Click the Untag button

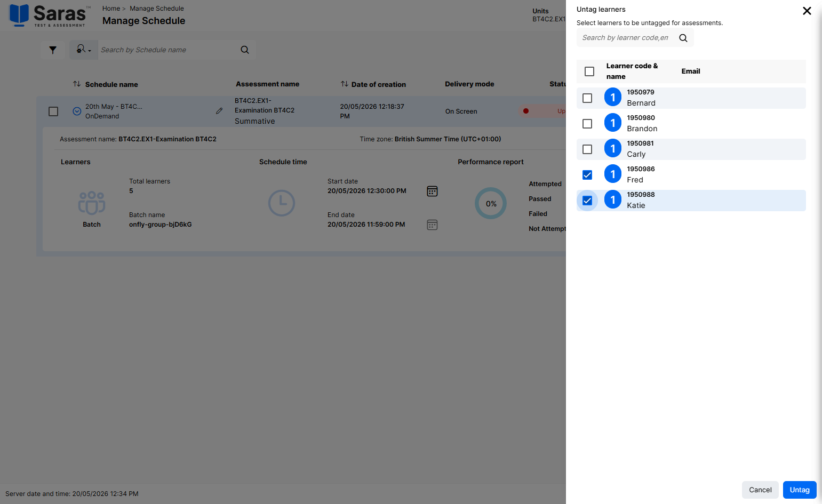coord(800,490)
